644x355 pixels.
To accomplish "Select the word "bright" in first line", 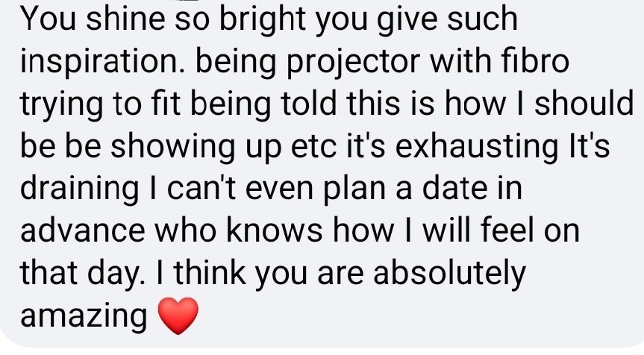I will pyautogui.click(x=263, y=21).
